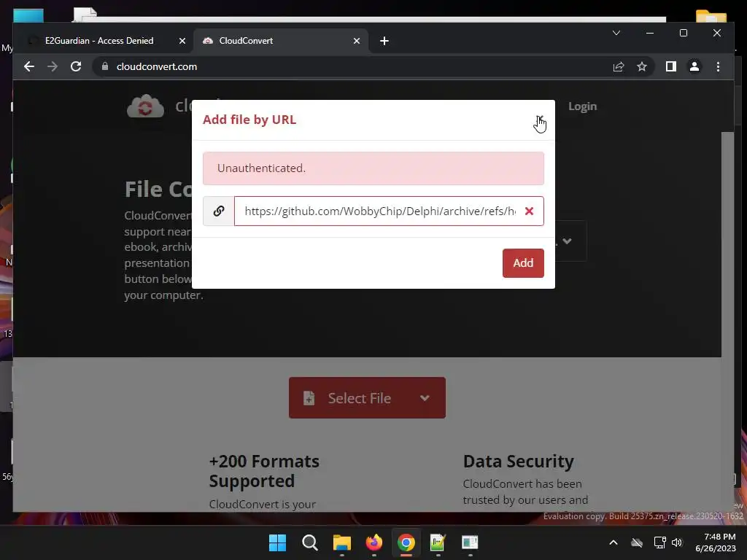
Task: Share this page icon in address bar
Action: pos(619,66)
